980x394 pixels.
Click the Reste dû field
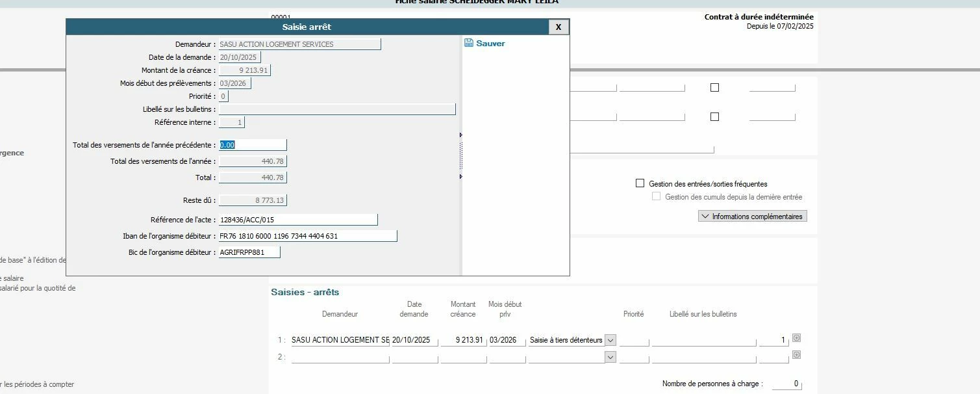(253, 200)
